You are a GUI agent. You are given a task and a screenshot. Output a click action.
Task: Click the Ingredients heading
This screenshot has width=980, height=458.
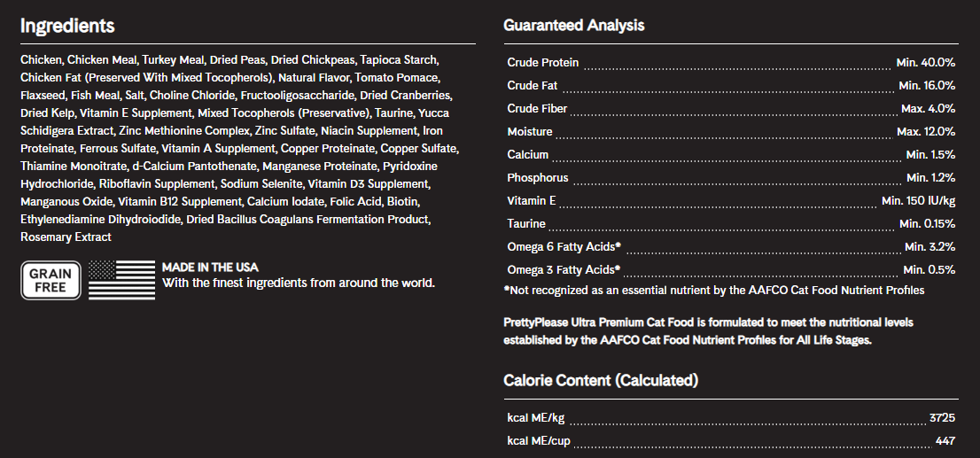67,26
